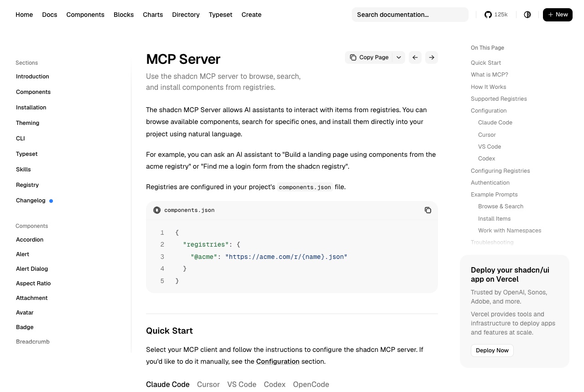Image resolution: width=584 pixels, height=392 pixels.
Task: Open Components in the Sections sidebar
Action: tap(33, 92)
